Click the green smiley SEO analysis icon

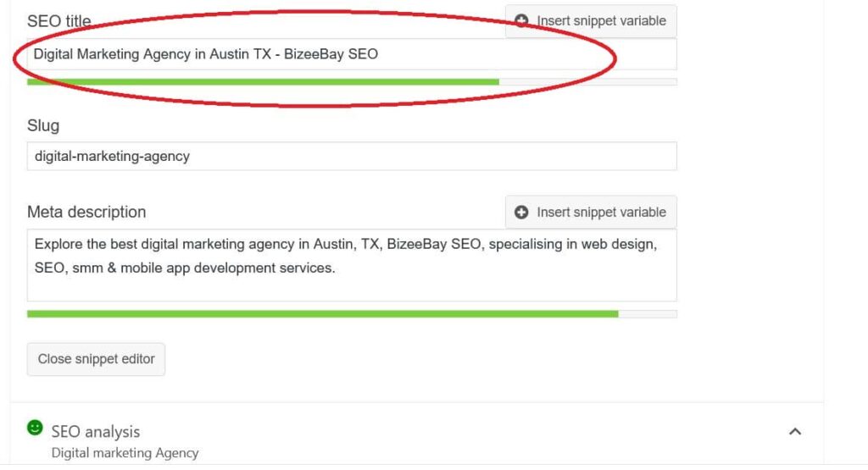tap(35, 428)
